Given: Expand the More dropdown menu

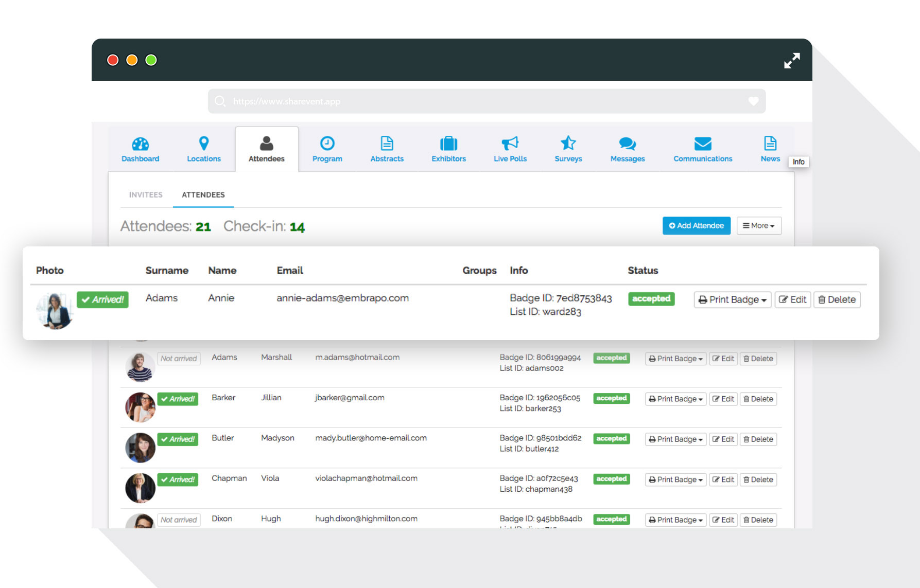Looking at the screenshot, I should tap(759, 226).
